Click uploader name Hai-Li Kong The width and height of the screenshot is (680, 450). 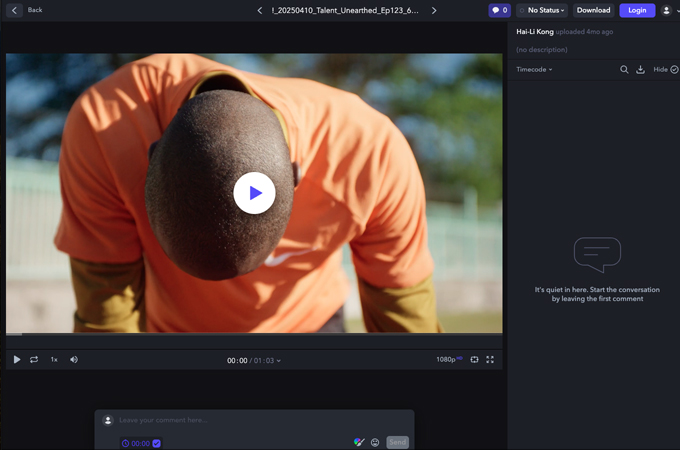[535, 32]
